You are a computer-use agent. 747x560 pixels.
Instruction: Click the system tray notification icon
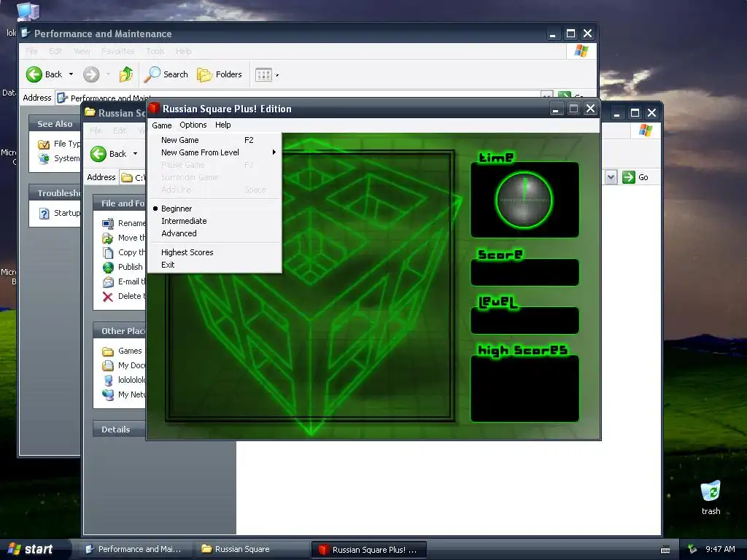click(x=692, y=550)
